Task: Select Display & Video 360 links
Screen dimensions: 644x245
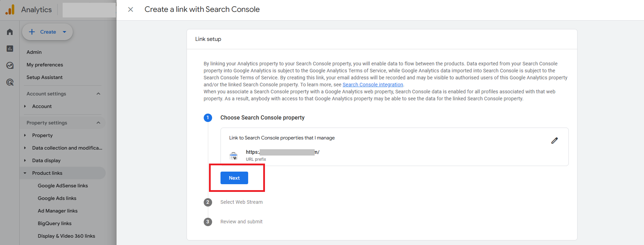Action: pyautogui.click(x=66, y=236)
